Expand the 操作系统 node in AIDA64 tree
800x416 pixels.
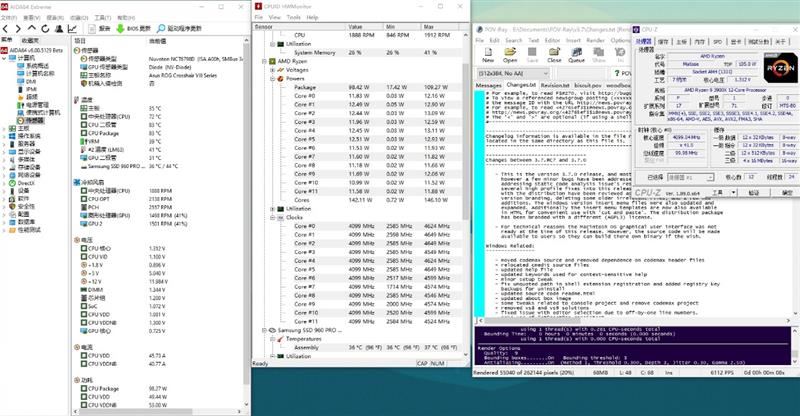(4, 136)
